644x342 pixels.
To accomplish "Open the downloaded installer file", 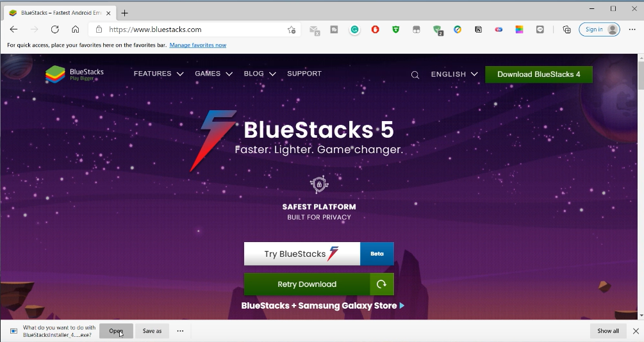I will (116, 331).
